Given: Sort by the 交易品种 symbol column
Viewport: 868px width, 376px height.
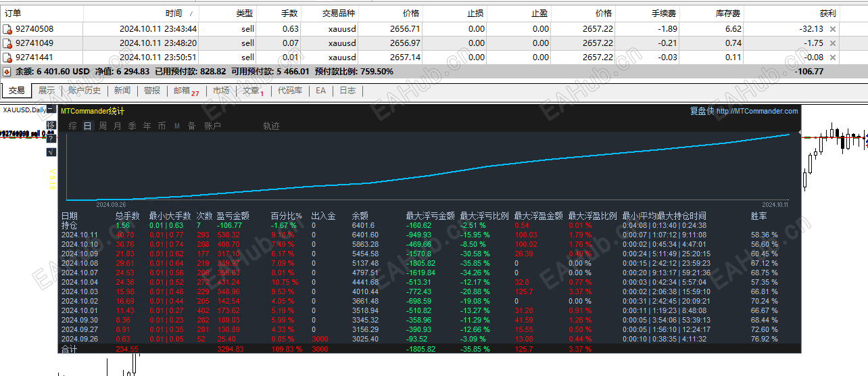Looking at the screenshot, I should click(x=339, y=13).
